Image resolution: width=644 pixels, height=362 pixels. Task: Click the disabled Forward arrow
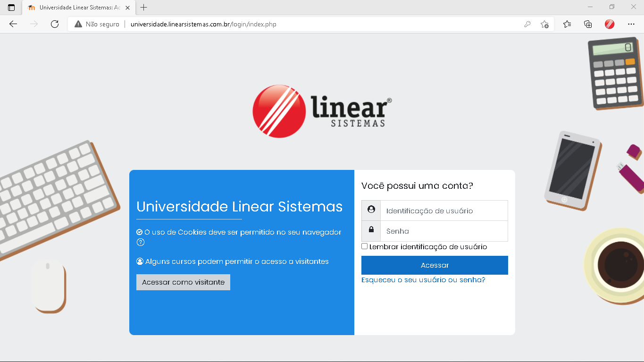pyautogui.click(x=34, y=24)
